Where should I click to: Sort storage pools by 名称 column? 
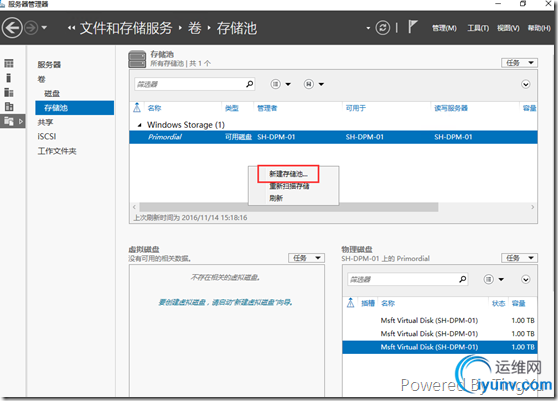click(x=154, y=108)
